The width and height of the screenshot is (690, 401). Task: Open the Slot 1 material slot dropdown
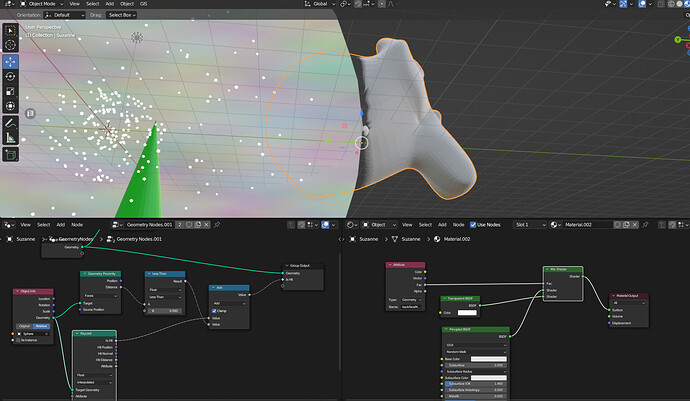[530, 224]
